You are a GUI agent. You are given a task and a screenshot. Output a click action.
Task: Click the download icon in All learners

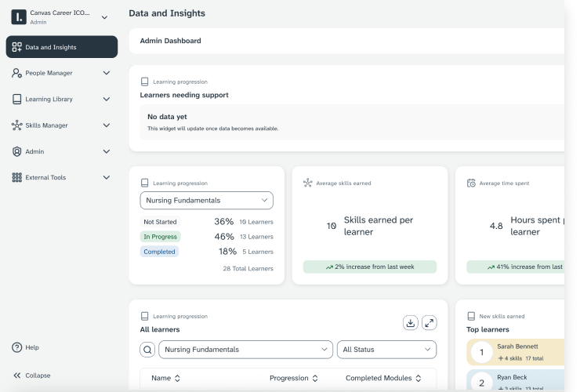click(x=410, y=323)
